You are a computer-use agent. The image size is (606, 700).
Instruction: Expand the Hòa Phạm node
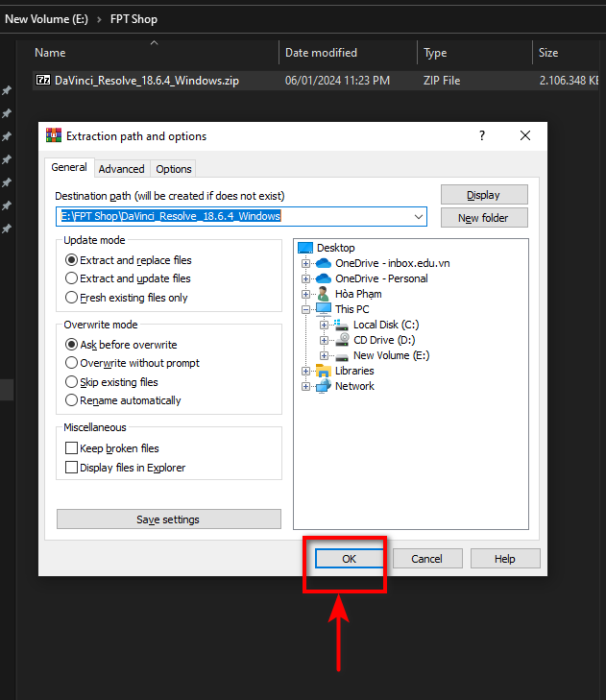point(306,294)
